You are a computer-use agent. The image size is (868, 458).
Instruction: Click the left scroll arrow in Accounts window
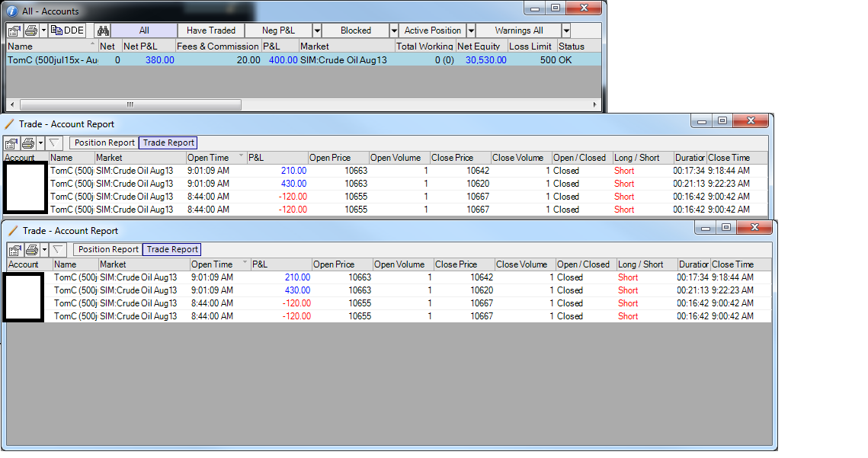[x=13, y=104]
